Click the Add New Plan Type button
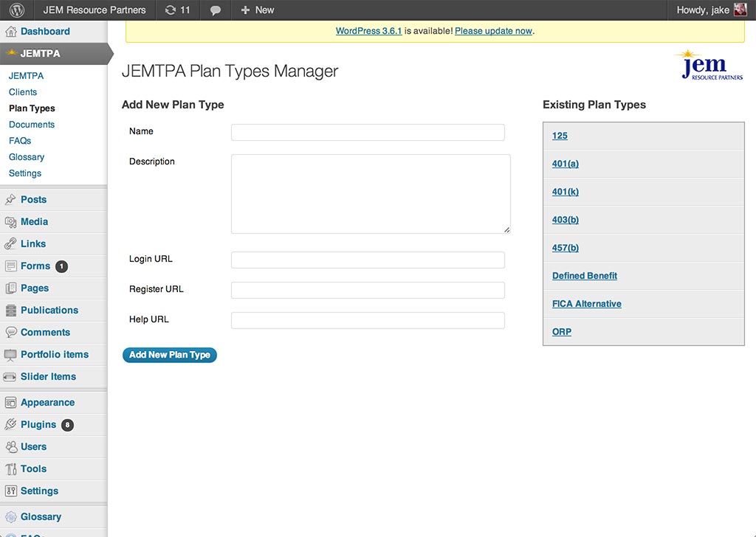This screenshot has width=756, height=537. click(170, 355)
